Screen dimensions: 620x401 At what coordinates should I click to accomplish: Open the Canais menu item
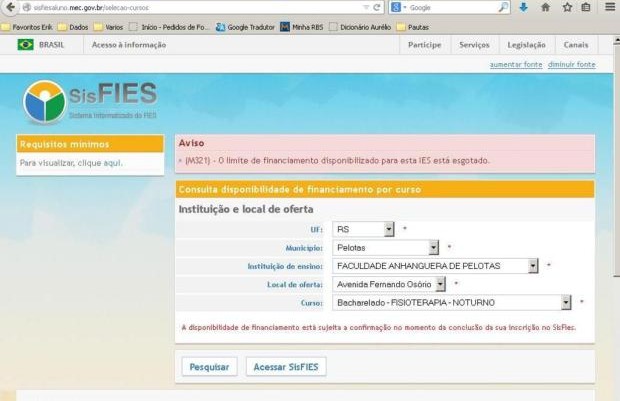[x=576, y=45]
